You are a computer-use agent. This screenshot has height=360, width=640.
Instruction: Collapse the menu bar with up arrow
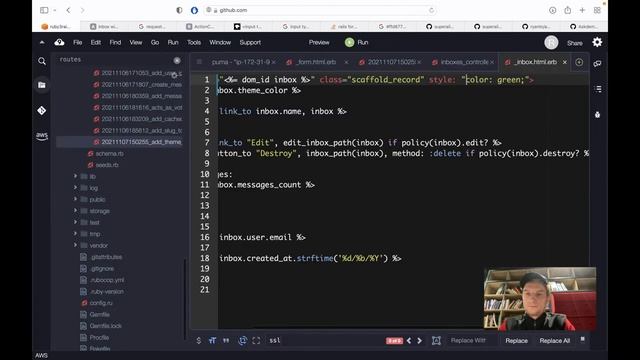point(42,42)
